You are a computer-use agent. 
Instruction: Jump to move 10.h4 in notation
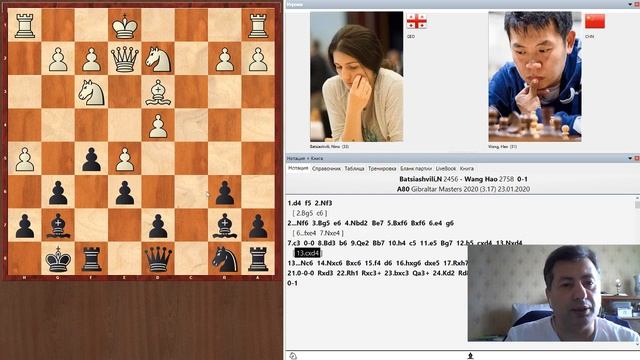[x=397, y=243]
